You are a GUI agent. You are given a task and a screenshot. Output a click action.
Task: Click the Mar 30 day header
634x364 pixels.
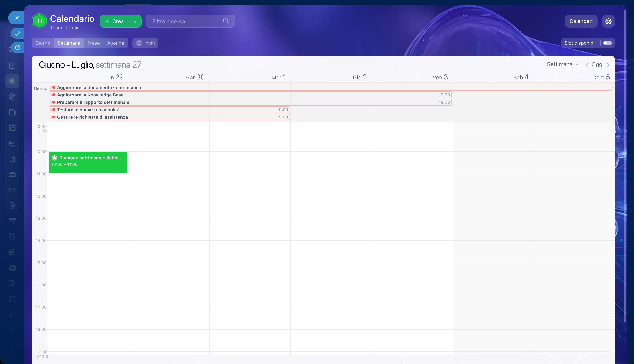(x=195, y=77)
